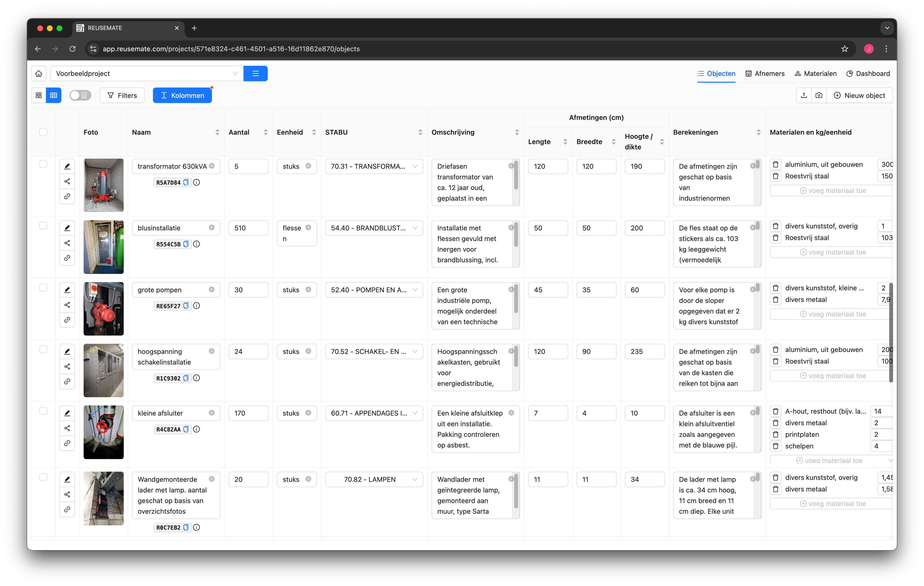Delete Roestvrij staal material from blusinstallatie
The height and width of the screenshot is (586, 924).
[x=775, y=238]
